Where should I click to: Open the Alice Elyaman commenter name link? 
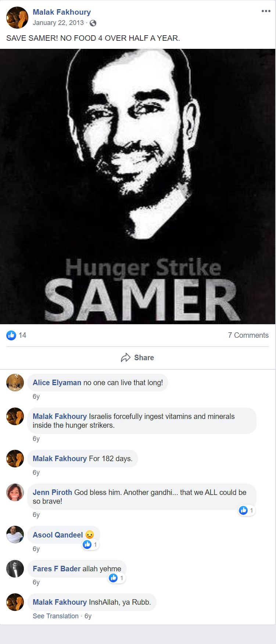(x=57, y=383)
